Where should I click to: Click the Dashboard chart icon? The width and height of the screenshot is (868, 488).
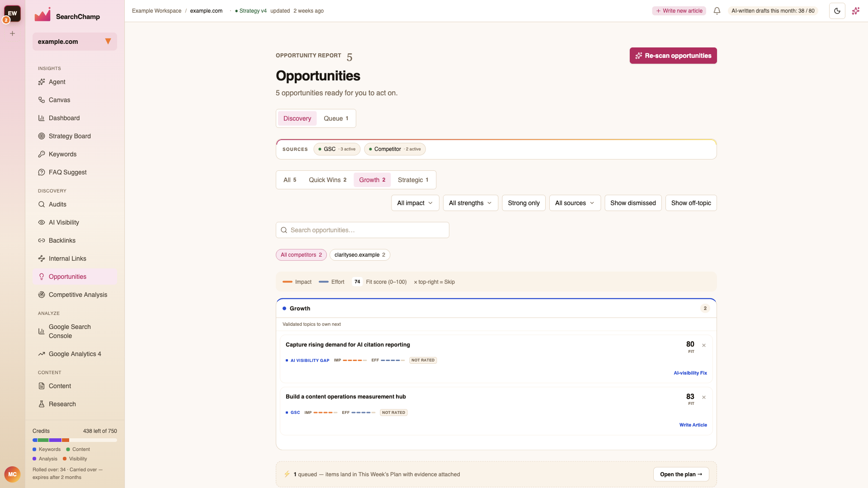[x=42, y=118]
